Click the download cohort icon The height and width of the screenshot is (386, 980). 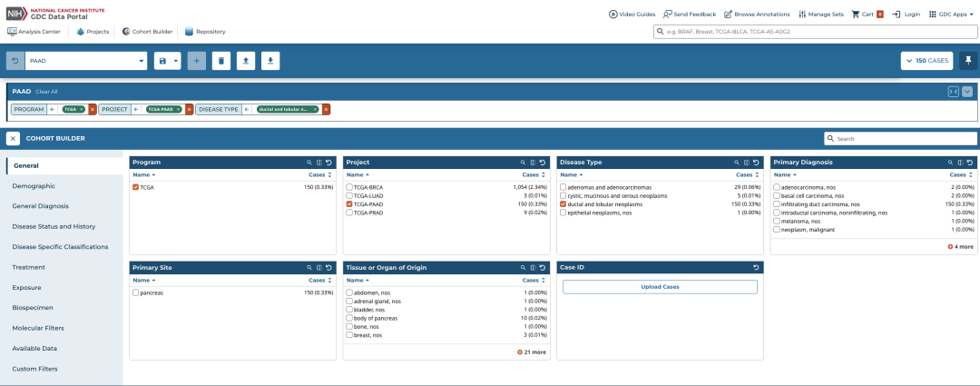pyautogui.click(x=270, y=61)
